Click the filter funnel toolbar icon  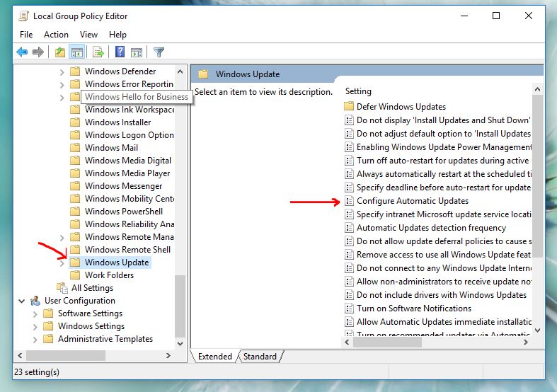[159, 52]
